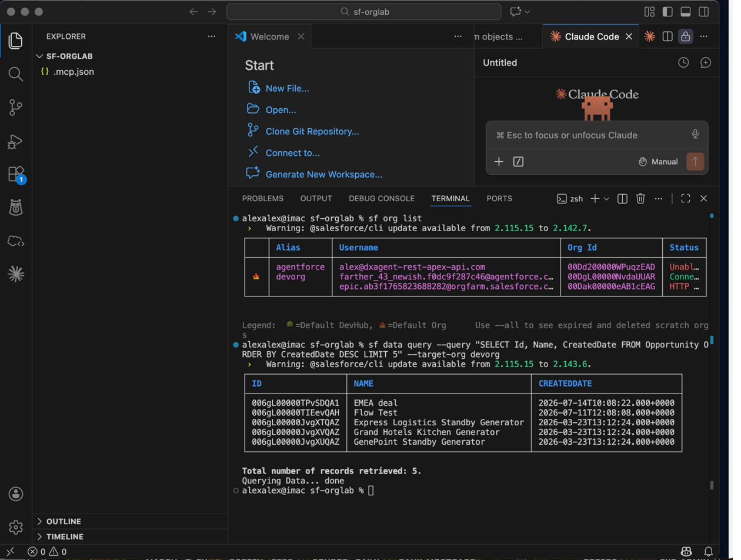Kill terminal with trash icon
The height and width of the screenshot is (560, 741).
coord(640,199)
